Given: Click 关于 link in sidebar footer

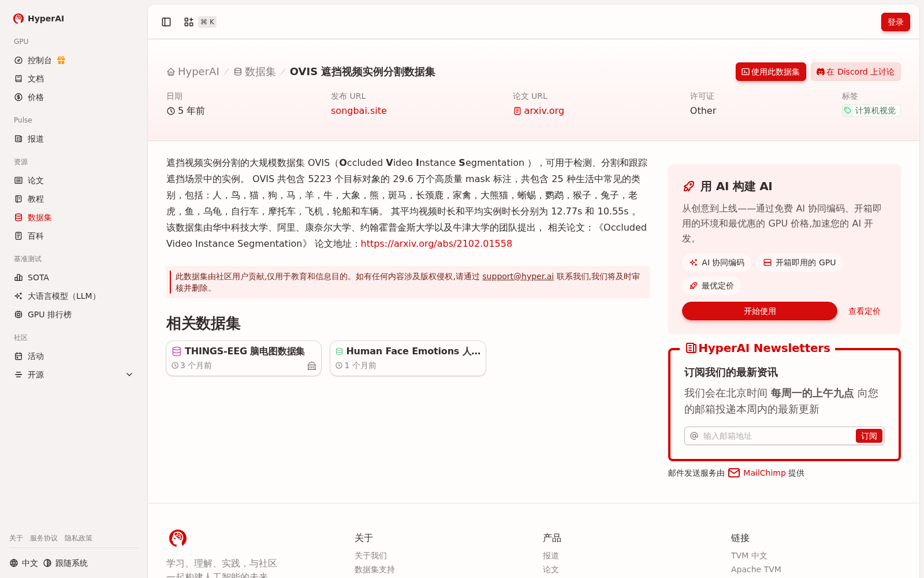Looking at the screenshot, I should point(16,538).
